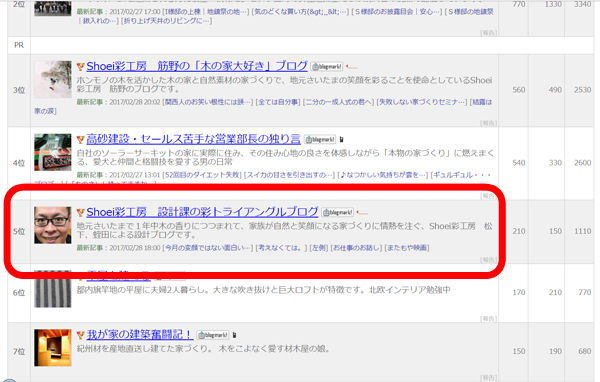Open recent article [考えなくては。]
Image resolution: width=600 pixels, height=382 pixels.
click(281, 248)
